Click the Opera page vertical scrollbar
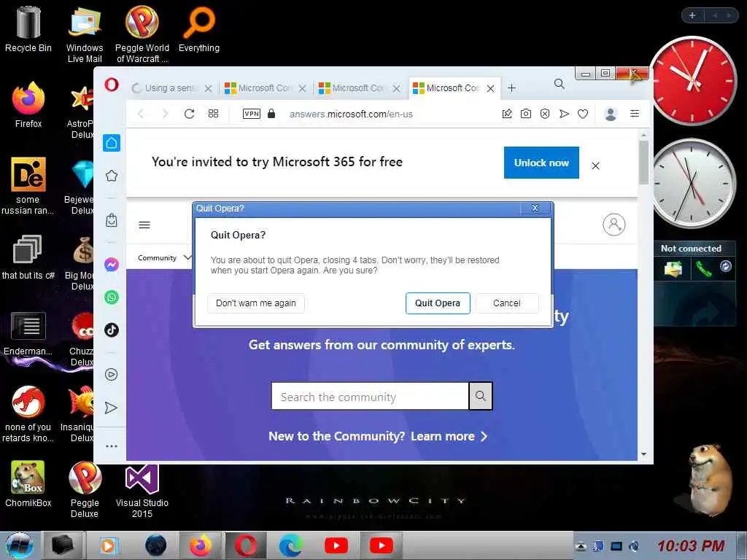Screen dimensions: 747x560 (643, 162)
